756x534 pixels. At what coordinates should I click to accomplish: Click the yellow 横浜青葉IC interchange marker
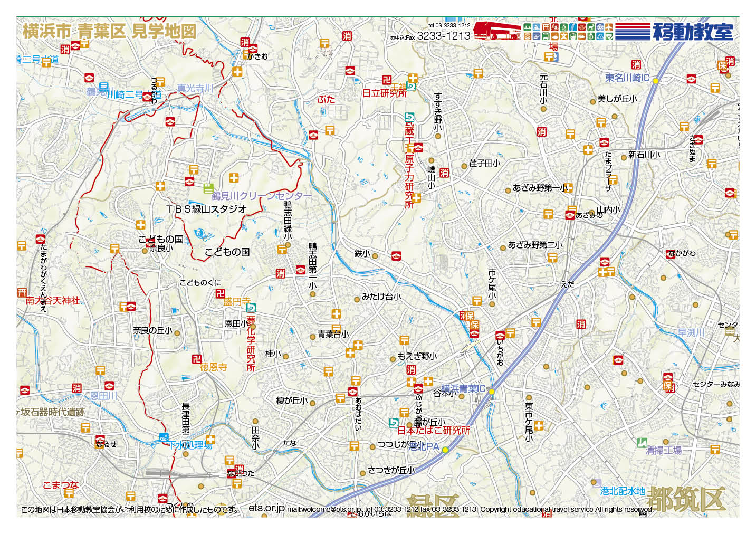pos(492,392)
